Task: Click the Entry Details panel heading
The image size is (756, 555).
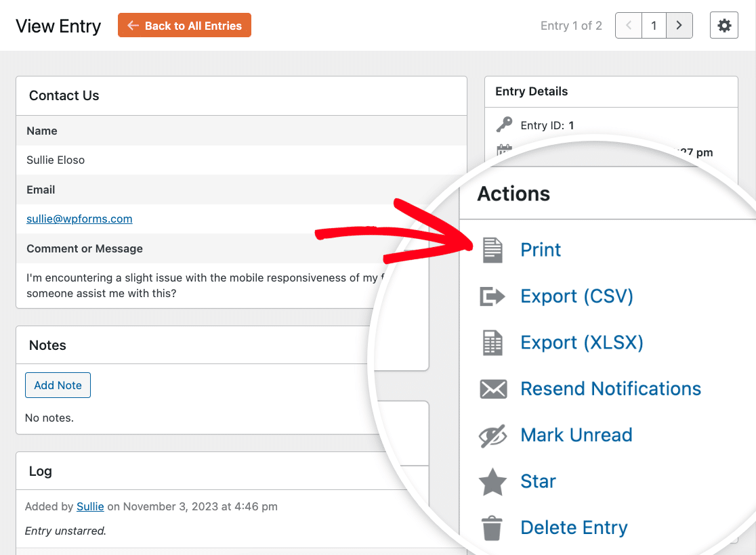Action: pos(532,91)
